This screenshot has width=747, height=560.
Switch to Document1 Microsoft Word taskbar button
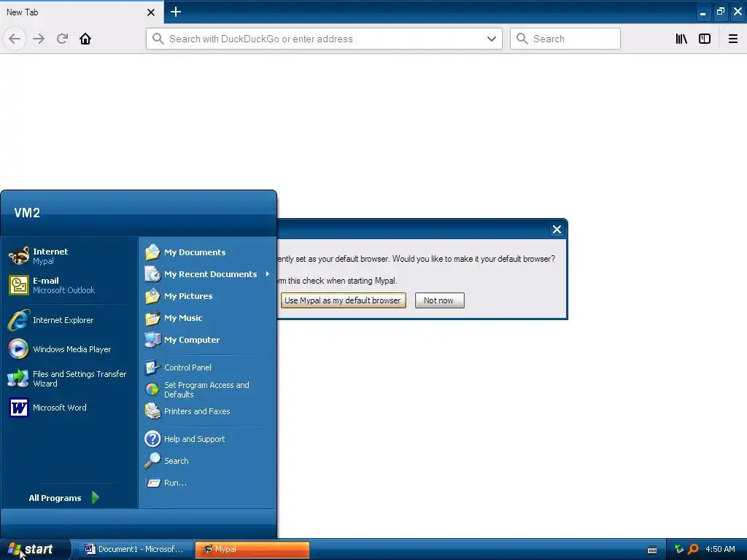(136, 549)
